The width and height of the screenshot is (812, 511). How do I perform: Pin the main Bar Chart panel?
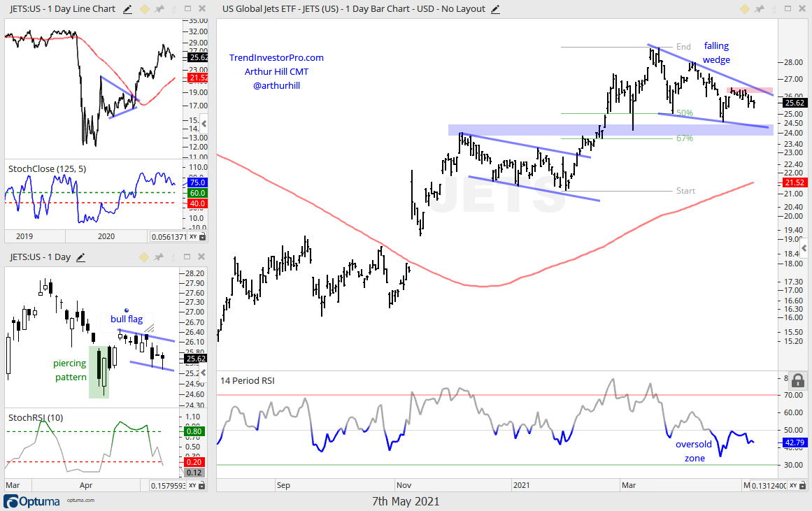click(x=760, y=9)
